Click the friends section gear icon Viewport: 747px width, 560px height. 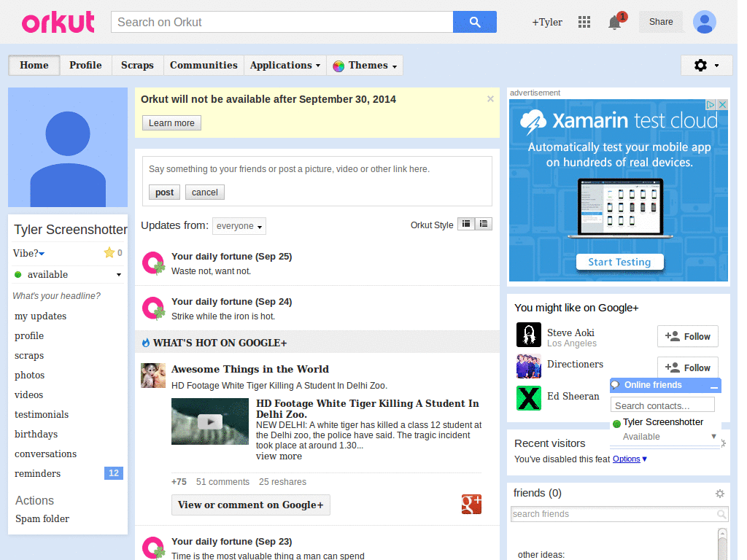[720, 494]
